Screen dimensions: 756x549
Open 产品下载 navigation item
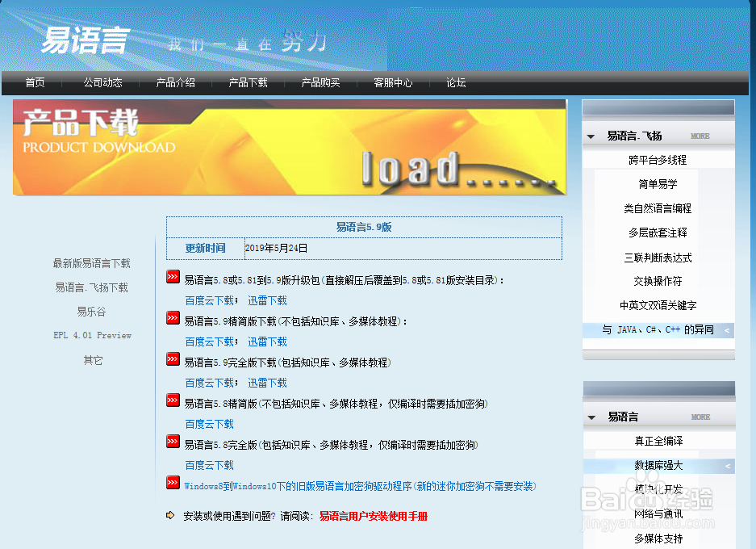coord(248,82)
